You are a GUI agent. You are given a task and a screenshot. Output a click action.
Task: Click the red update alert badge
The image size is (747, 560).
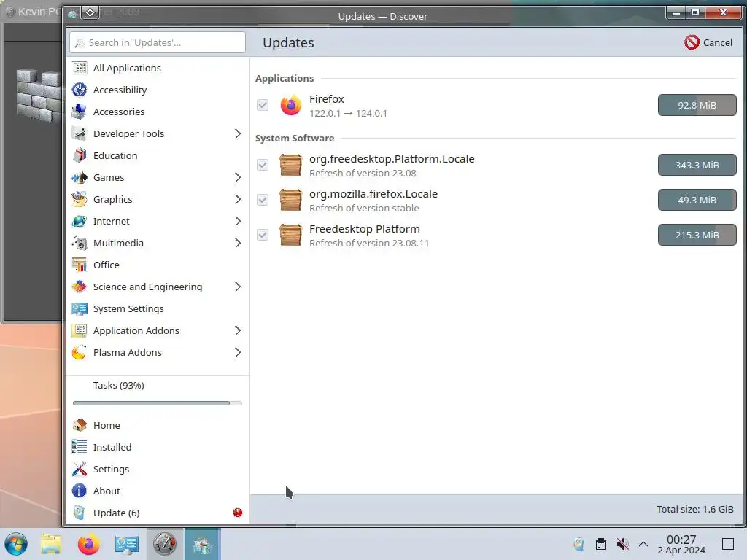click(238, 513)
